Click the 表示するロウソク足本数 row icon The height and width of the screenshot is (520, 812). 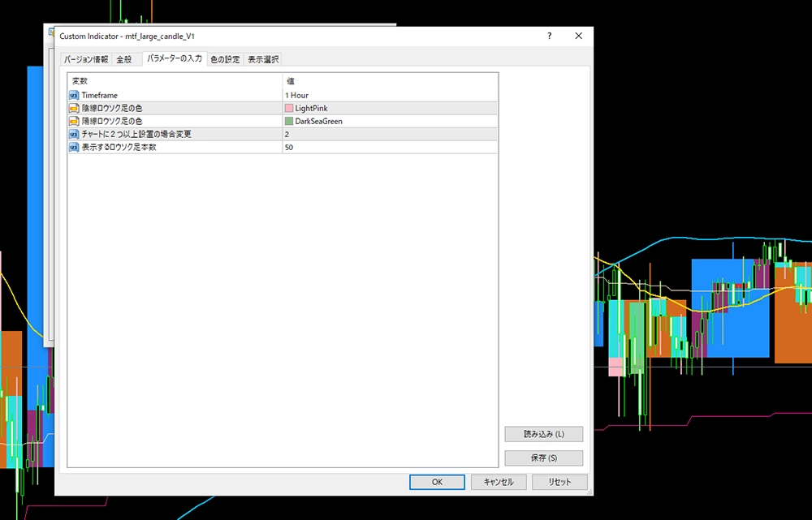pyautogui.click(x=74, y=147)
